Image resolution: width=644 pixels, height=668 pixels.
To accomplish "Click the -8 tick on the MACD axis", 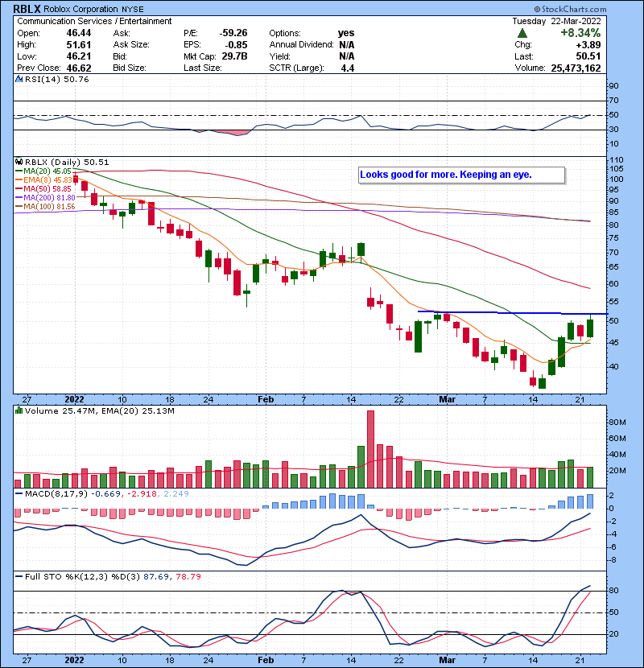I will (x=612, y=560).
